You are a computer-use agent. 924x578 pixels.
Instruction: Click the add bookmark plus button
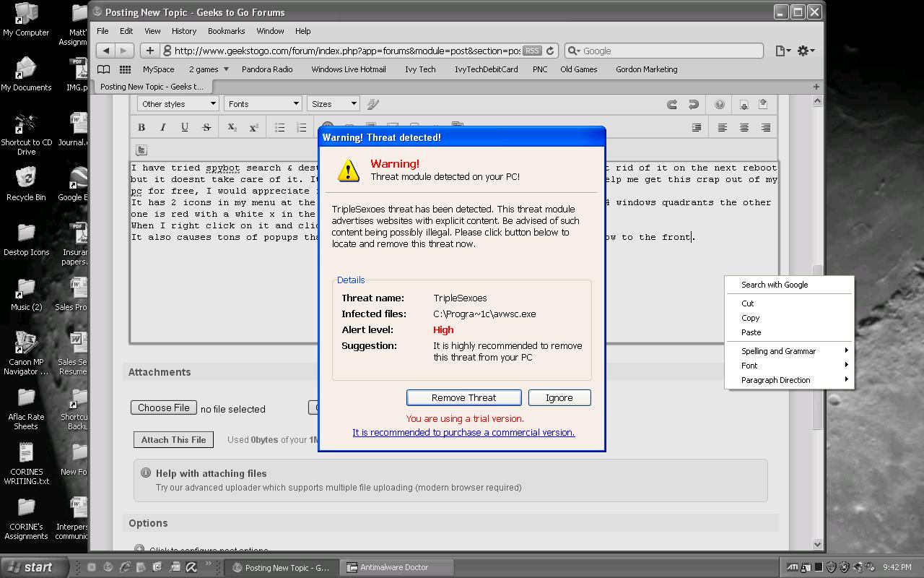[149, 51]
